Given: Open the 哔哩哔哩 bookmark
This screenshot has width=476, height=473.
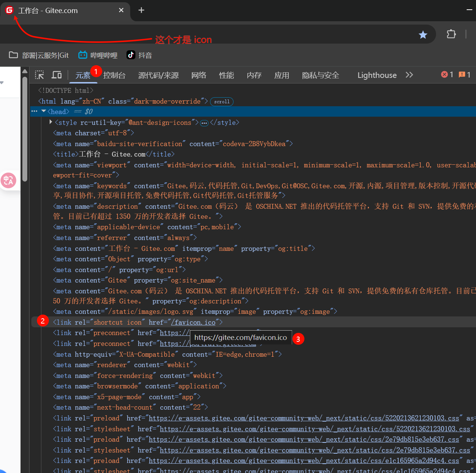Looking at the screenshot, I should pos(98,55).
